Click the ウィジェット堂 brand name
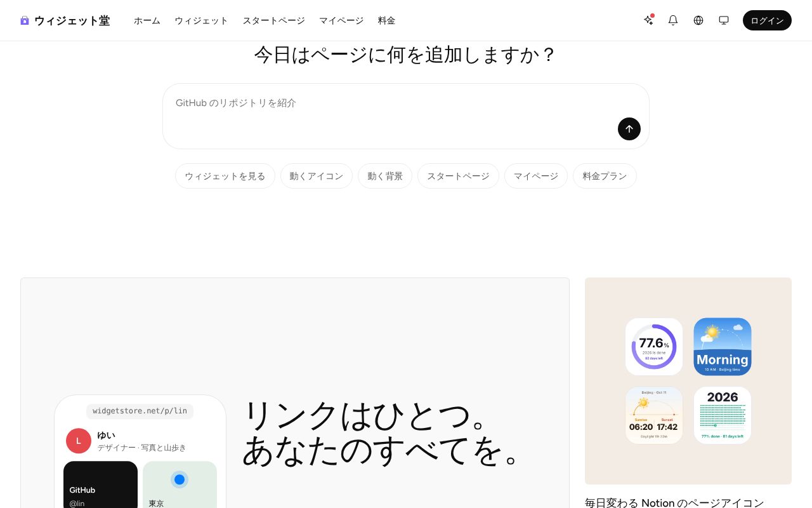The image size is (812, 508). coord(72,20)
